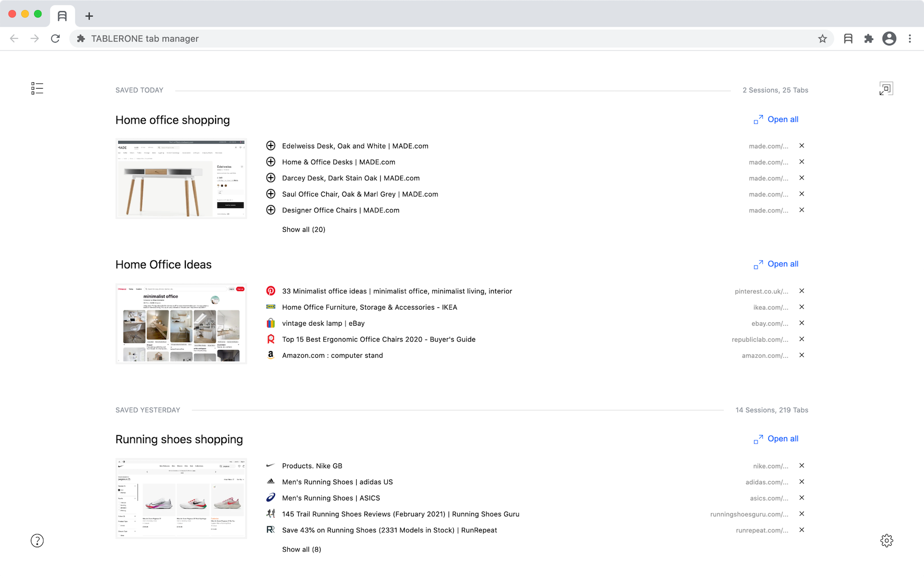Expand Show all (8) running shoes tabs
The image size is (924, 578).
(301, 549)
